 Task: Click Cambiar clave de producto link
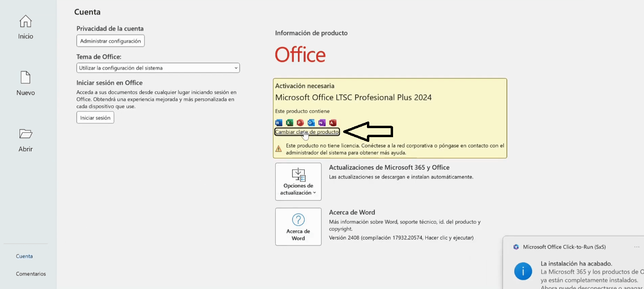coord(307,132)
